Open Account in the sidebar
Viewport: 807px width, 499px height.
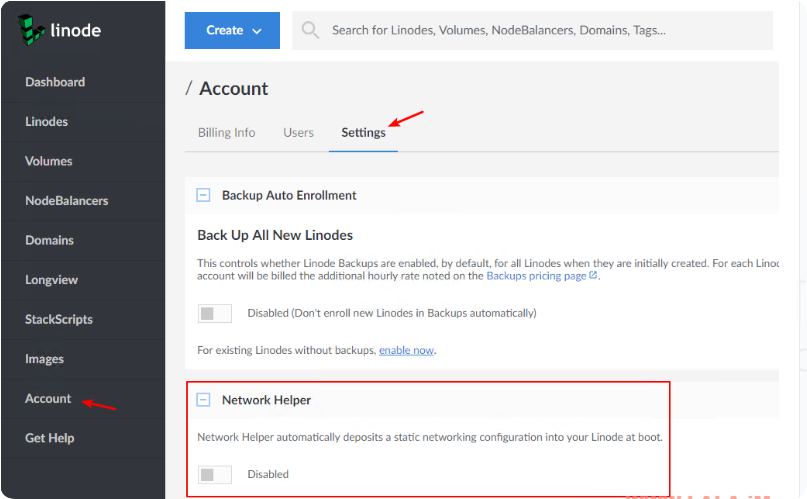(48, 399)
